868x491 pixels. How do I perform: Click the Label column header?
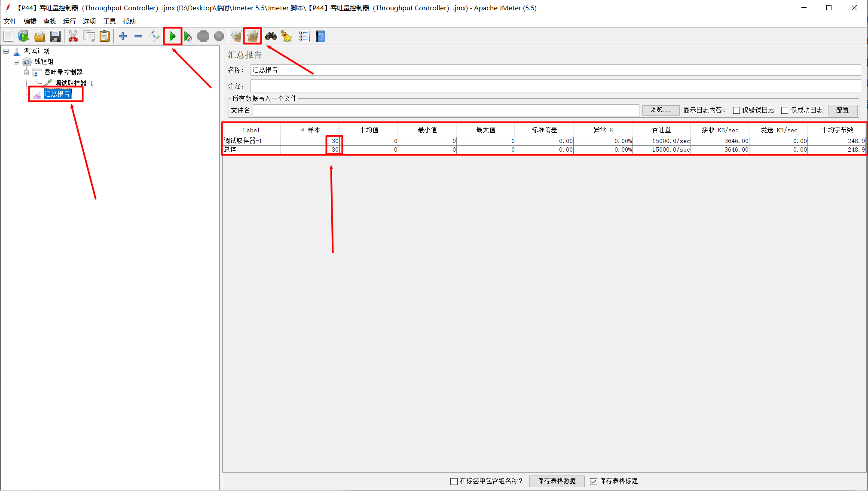pos(251,130)
